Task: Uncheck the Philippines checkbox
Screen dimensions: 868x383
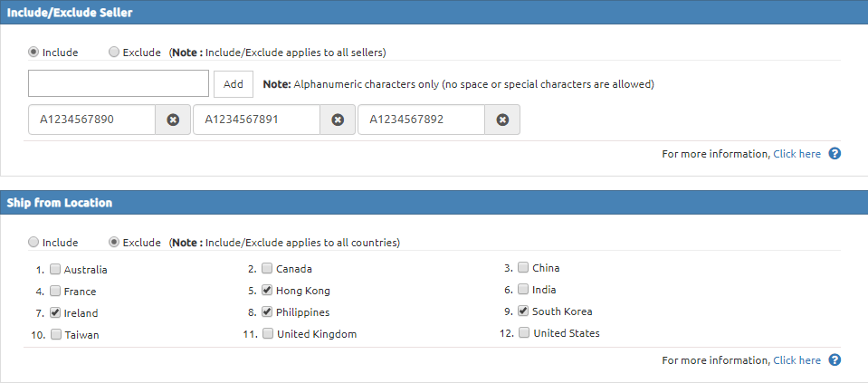Action: 267,311
